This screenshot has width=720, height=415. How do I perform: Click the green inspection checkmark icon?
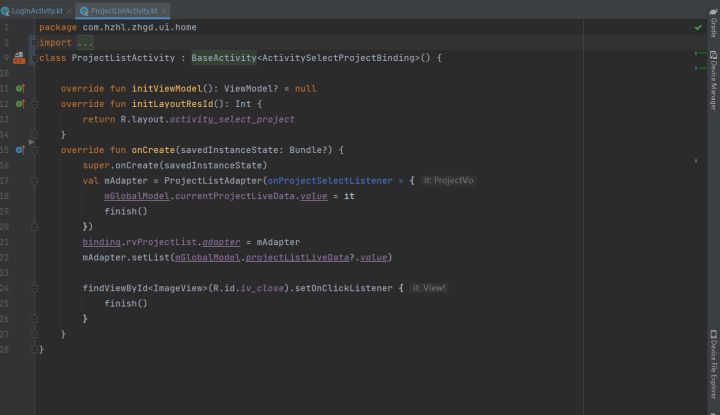(x=698, y=28)
